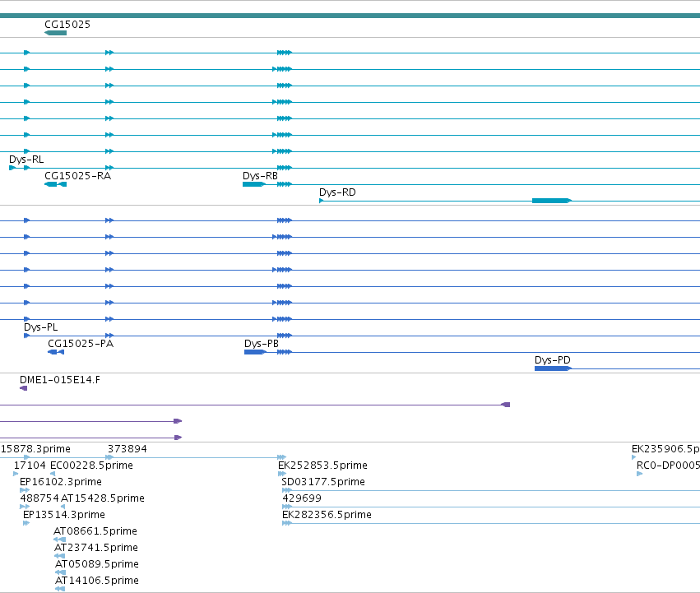Screen dimensions: 700x593
Task: Click the AT08661.5prime label
Action: 95,531
